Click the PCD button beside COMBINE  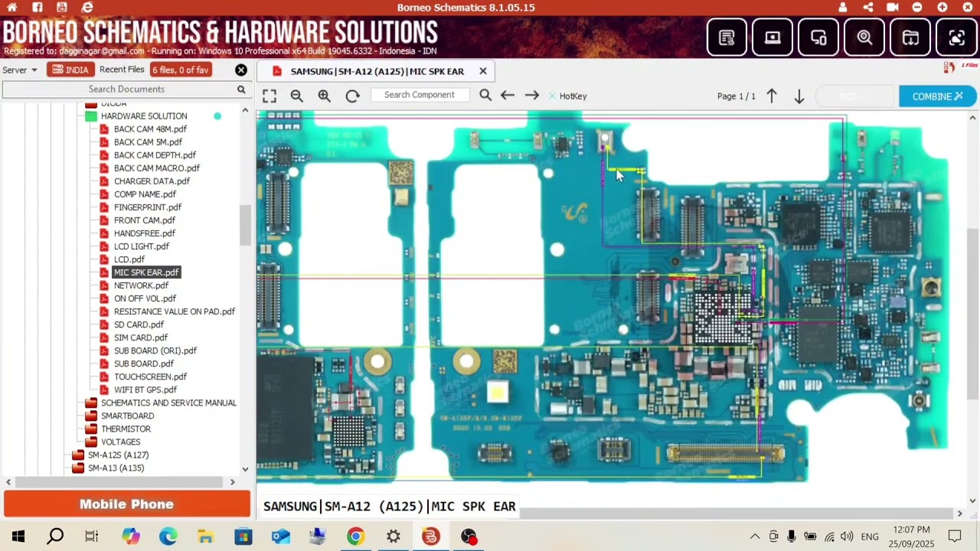coord(855,96)
